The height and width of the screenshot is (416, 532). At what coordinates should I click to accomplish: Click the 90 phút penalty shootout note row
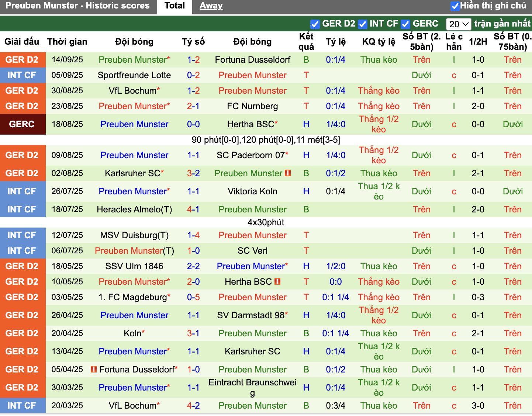point(266,140)
